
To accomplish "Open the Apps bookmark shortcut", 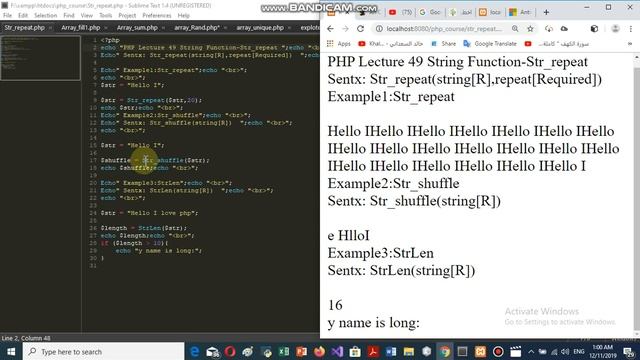I will 339,44.
